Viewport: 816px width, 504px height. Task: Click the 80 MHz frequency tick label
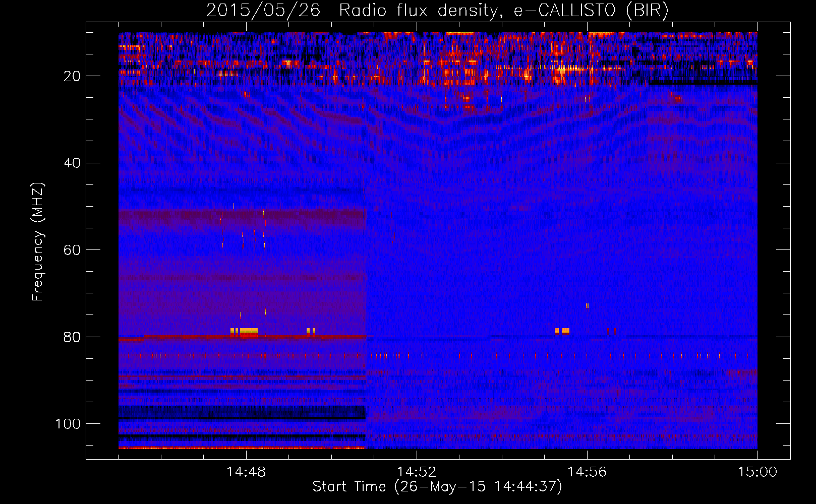[72, 337]
